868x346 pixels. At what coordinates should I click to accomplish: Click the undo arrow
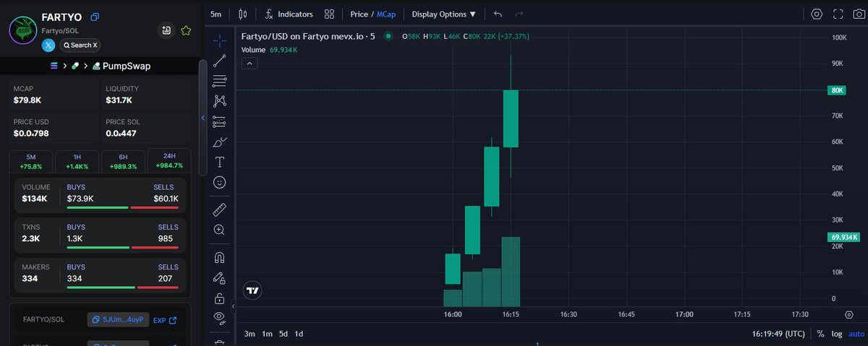click(x=498, y=14)
